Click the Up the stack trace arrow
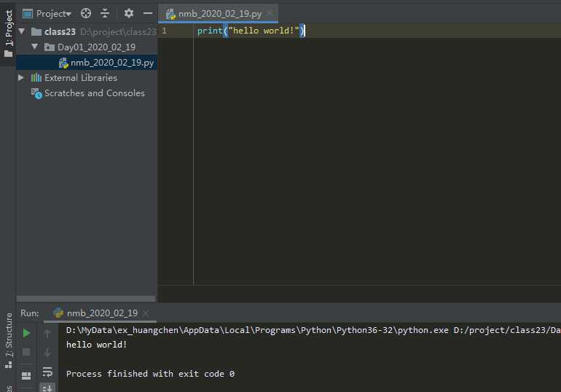Screen dimensions: 561x392 tap(47, 334)
